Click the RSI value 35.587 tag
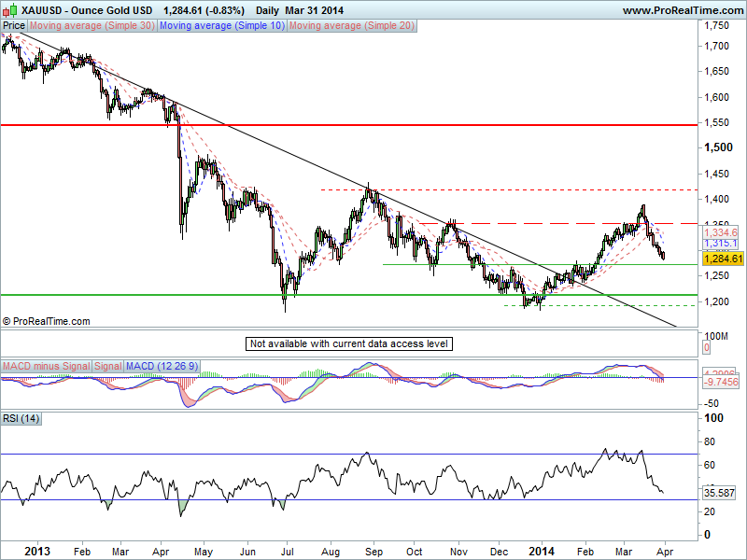 point(719,493)
